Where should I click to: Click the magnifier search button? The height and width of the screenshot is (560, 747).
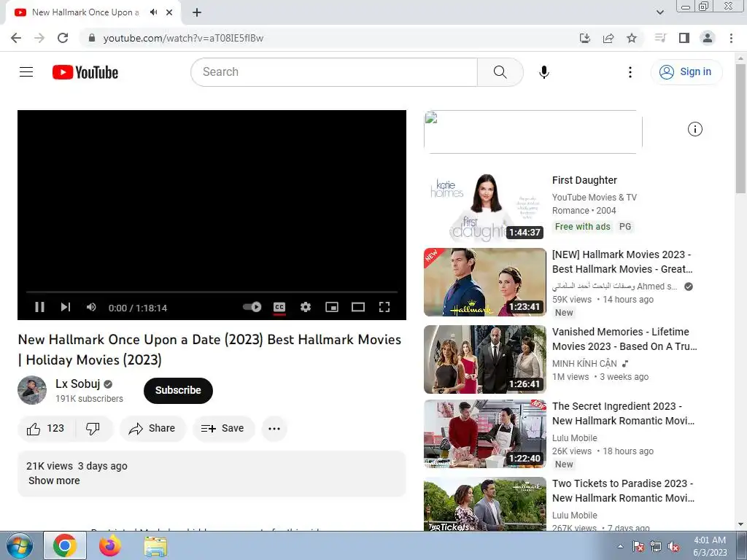(x=500, y=72)
